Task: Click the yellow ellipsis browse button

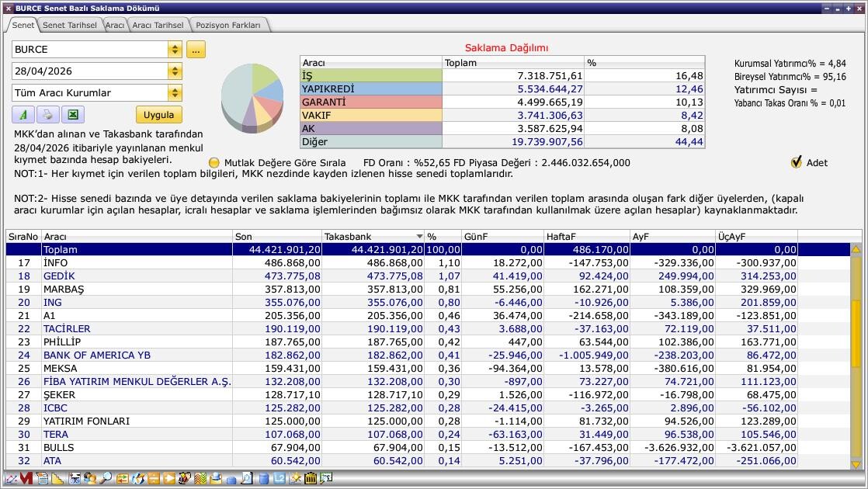Action: click(x=196, y=49)
